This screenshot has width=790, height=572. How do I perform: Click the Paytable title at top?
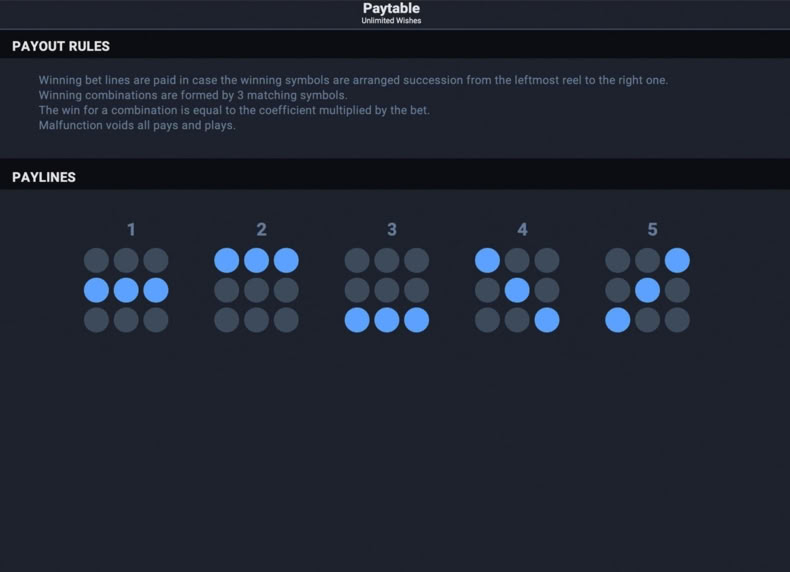pyautogui.click(x=391, y=8)
